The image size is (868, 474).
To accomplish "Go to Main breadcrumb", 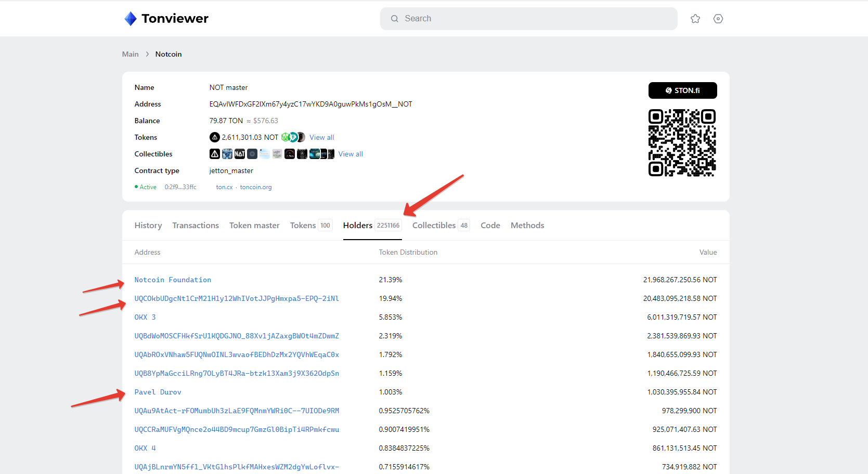I will click(x=131, y=54).
